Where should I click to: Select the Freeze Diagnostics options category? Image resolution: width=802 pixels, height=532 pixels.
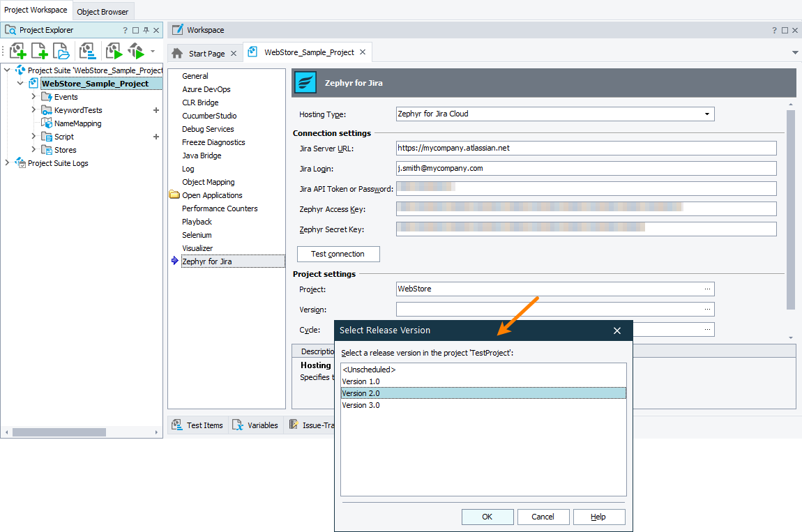click(213, 142)
